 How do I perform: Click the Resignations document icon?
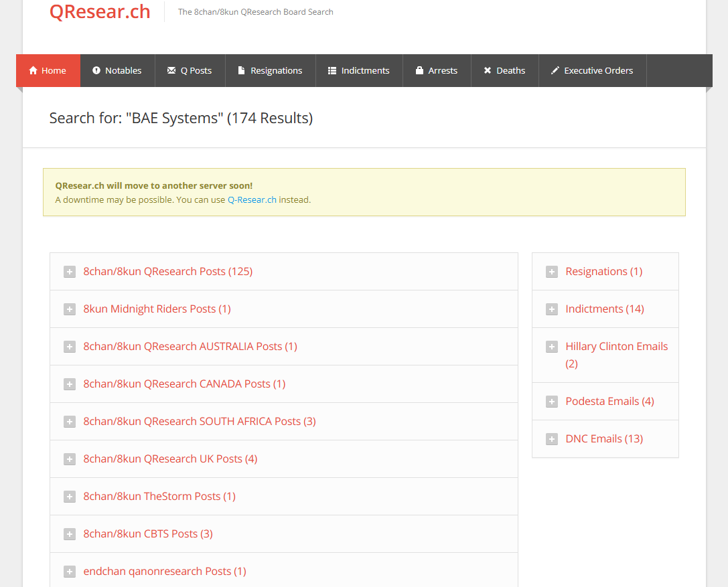[241, 70]
